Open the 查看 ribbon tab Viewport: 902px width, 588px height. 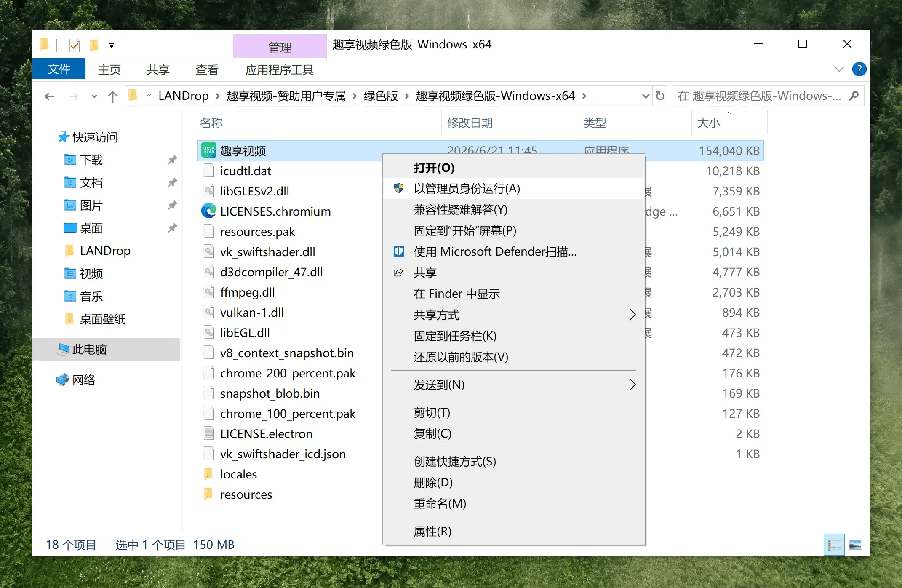[207, 69]
